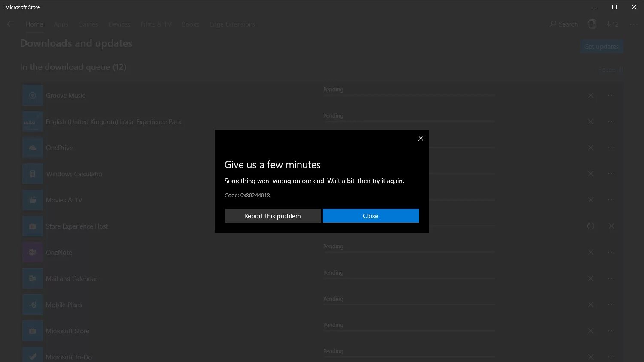Click the Movies & TV app icon
The image size is (644, 362).
33,200
